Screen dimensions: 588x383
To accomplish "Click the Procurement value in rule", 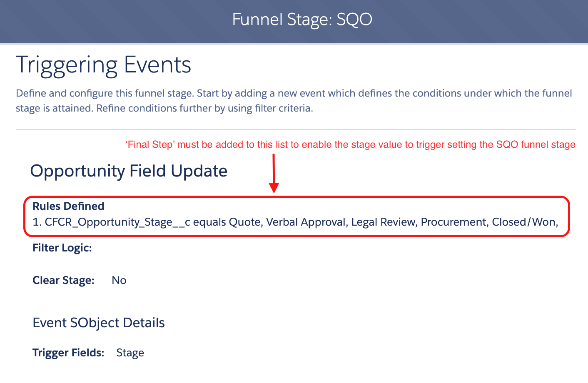I will [454, 222].
